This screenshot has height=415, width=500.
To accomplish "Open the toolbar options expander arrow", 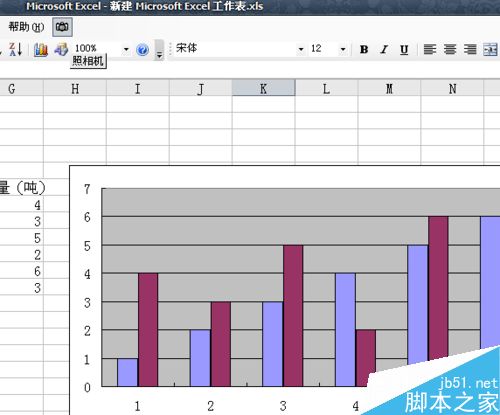I will pos(160,50).
